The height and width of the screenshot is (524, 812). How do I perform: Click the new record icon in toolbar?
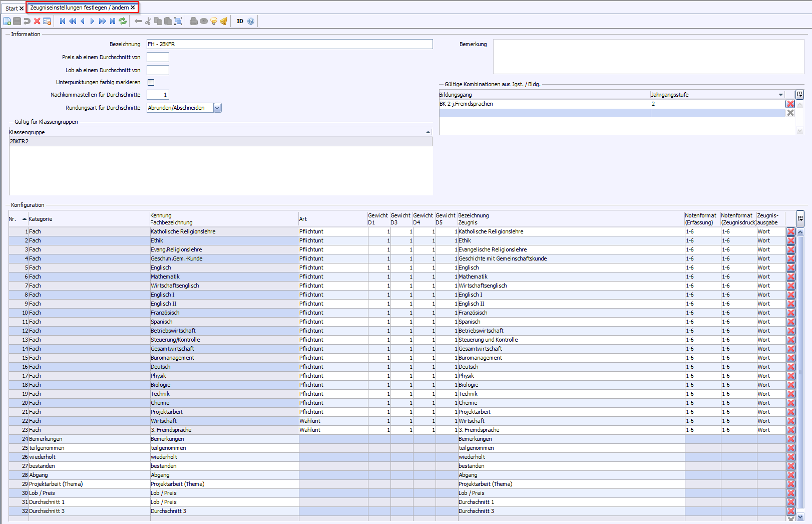(7, 21)
